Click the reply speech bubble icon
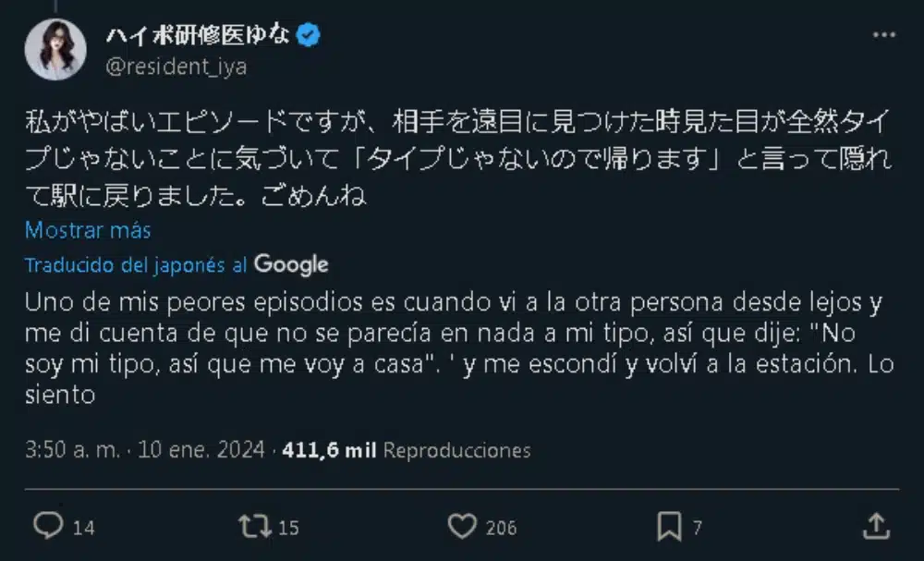Viewport: 924px width, 561px height. coord(47,527)
